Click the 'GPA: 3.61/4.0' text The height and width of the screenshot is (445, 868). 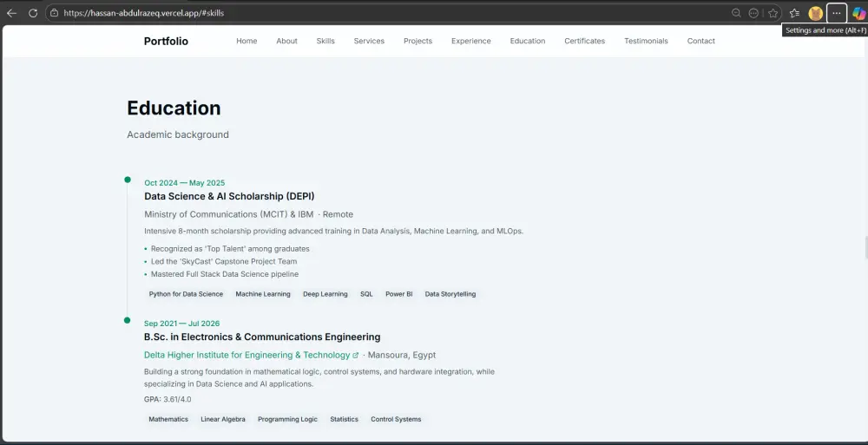(168, 399)
